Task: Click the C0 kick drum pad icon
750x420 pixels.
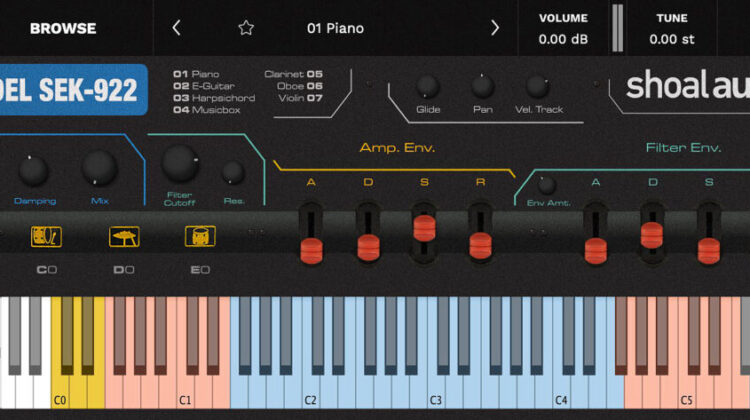Action: pyautogui.click(x=46, y=236)
